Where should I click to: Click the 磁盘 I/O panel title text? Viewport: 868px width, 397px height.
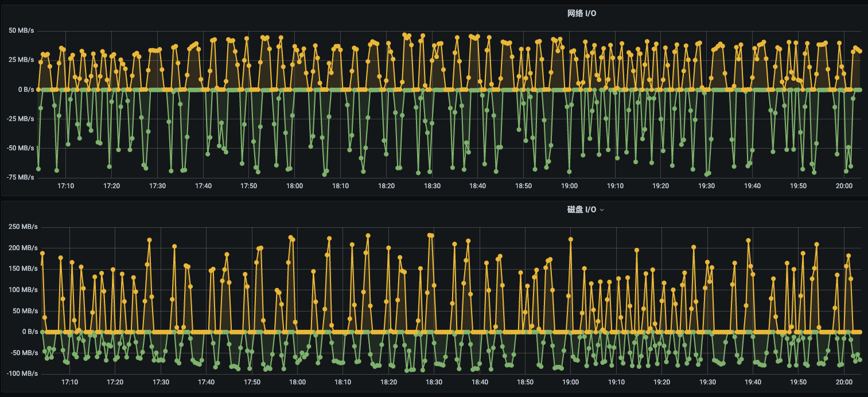(x=582, y=210)
